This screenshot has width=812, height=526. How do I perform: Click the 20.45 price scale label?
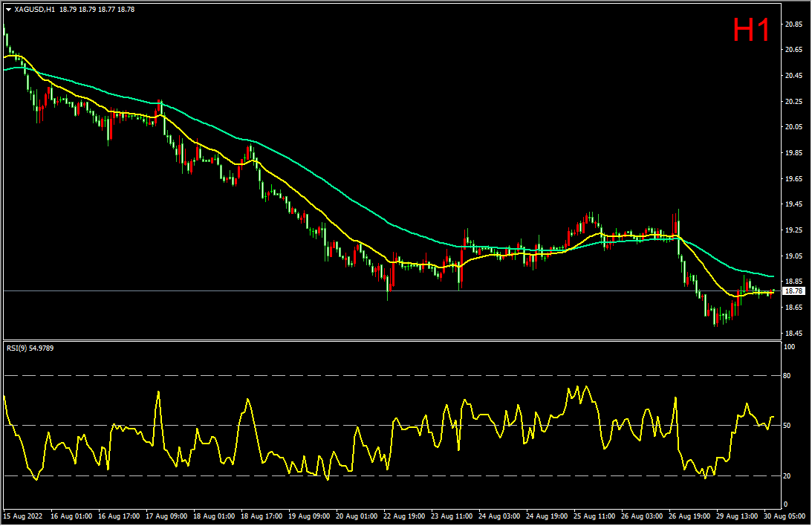click(794, 76)
